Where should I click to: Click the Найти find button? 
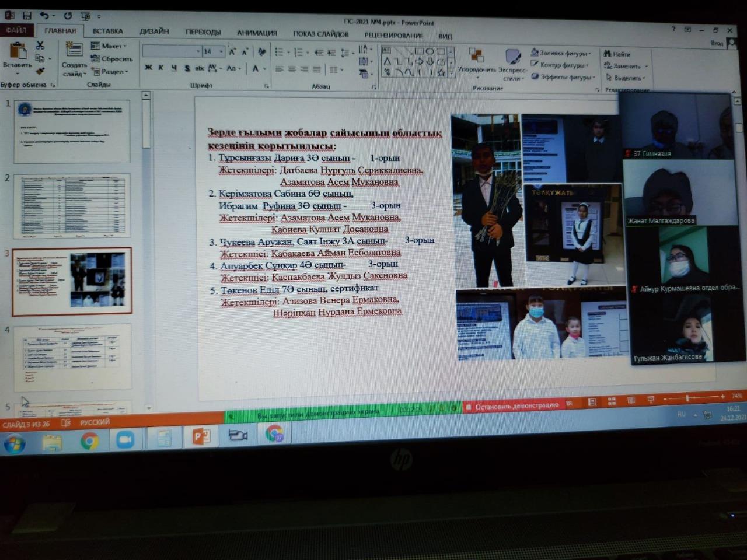click(617, 54)
